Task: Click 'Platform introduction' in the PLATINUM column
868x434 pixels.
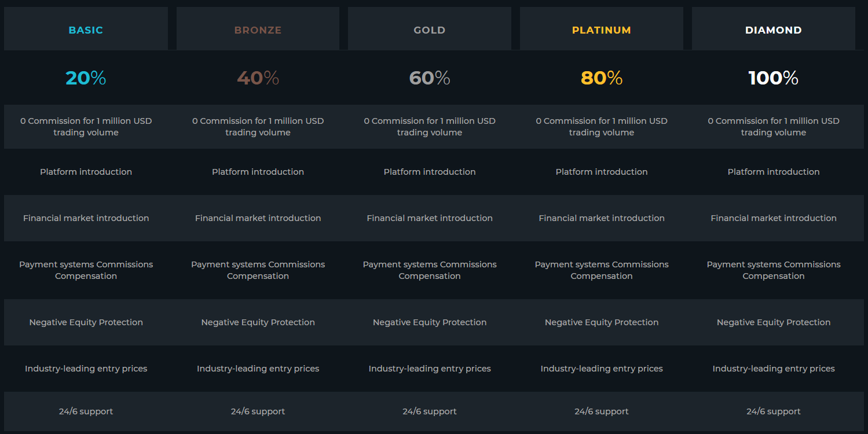Action: tap(602, 172)
